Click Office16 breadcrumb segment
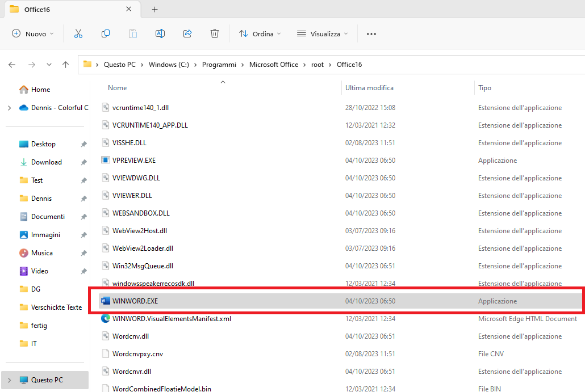 click(349, 65)
